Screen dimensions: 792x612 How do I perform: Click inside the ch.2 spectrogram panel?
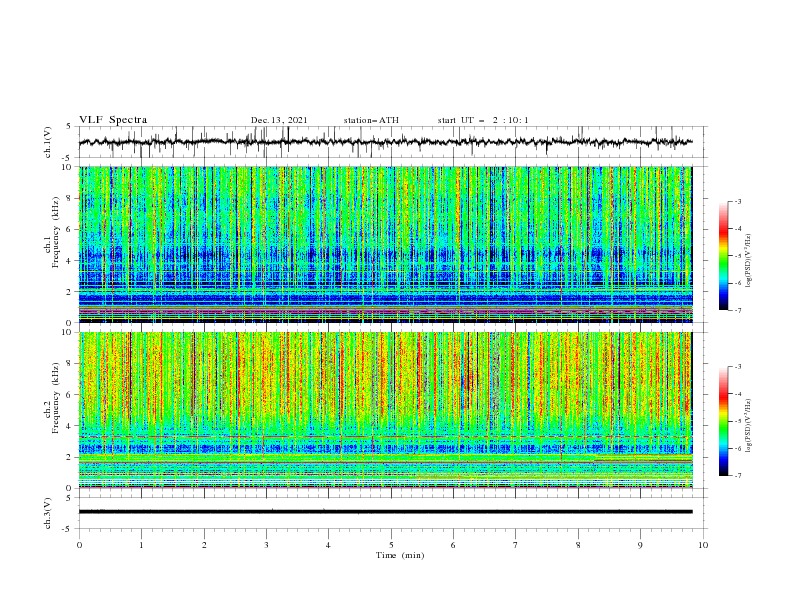(x=385, y=410)
